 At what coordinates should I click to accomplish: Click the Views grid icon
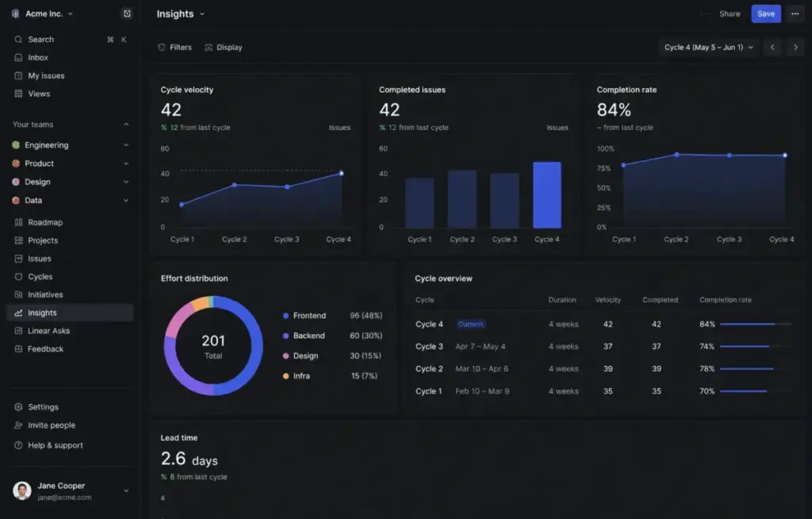(18, 94)
